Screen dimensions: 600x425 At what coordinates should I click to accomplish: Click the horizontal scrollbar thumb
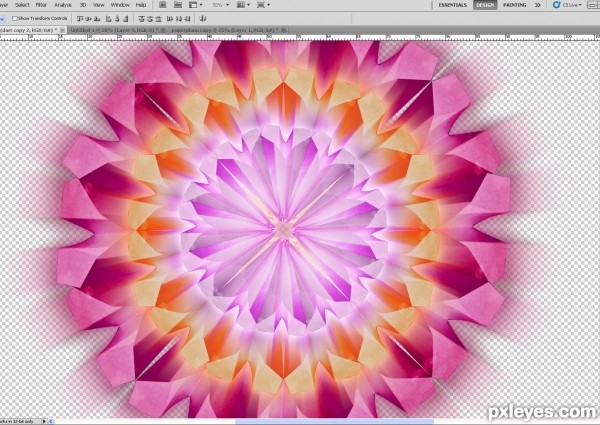coord(334,422)
